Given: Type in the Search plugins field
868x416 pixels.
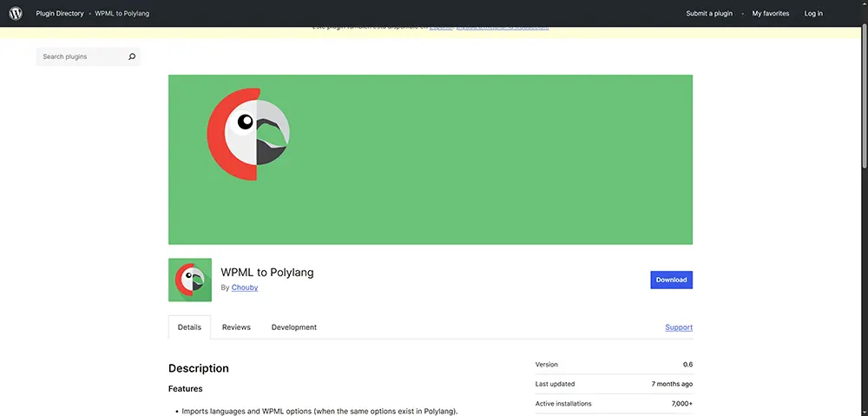Looking at the screenshot, I should click(x=81, y=56).
